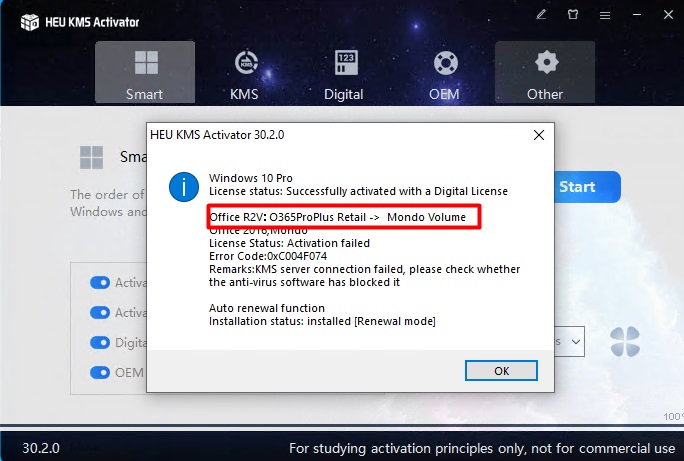Click the Windows 10 Pro text
684x461 pixels.
pyautogui.click(x=251, y=178)
